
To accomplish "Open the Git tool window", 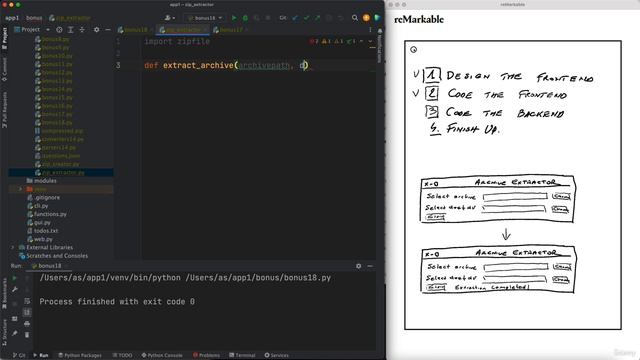I will pyautogui.click(x=19, y=356).
